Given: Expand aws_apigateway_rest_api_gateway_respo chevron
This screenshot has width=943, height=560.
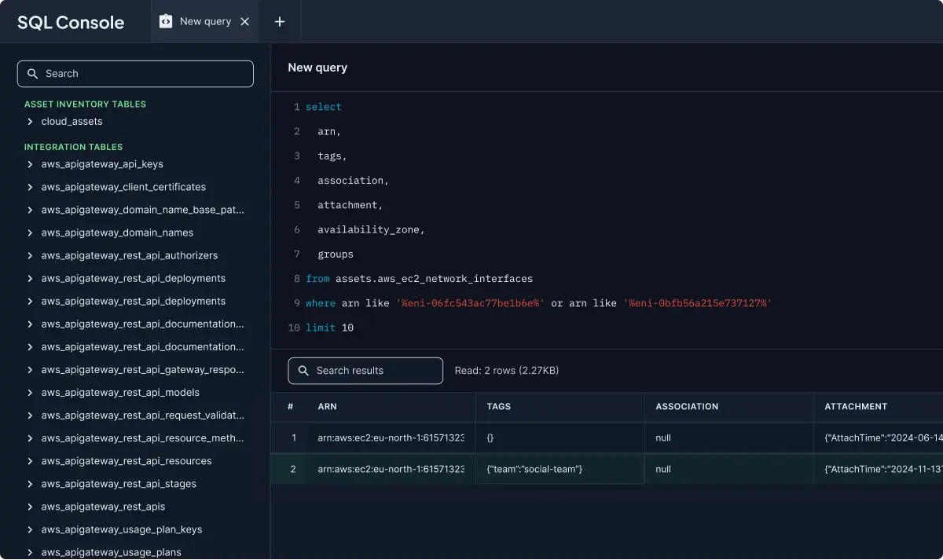Looking at the screenshot, I should coord(30,369).
